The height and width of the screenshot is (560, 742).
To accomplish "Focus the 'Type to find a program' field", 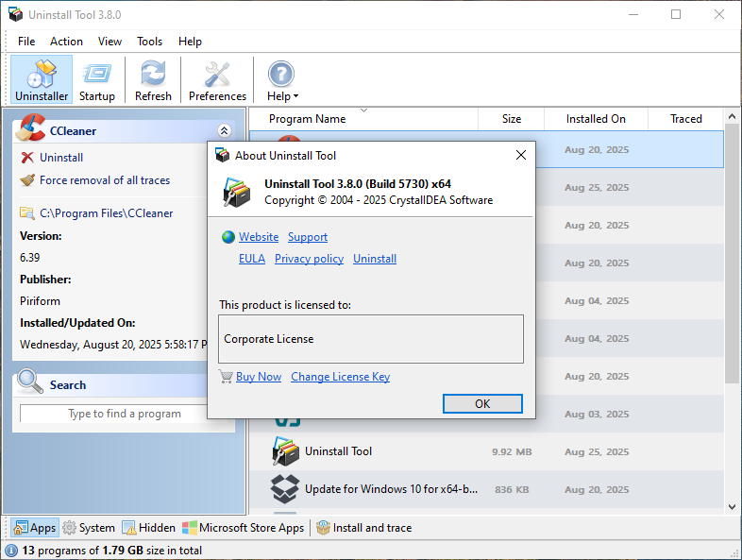I will [x=113, y=414].
